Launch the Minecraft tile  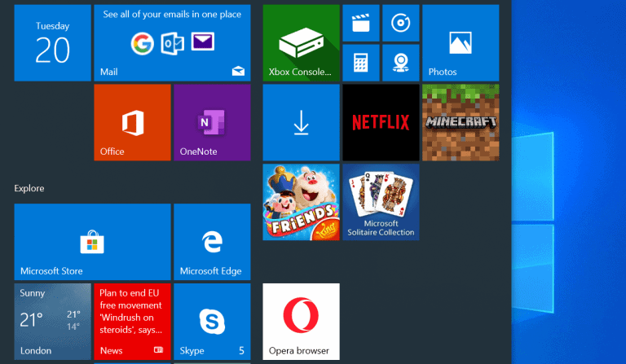461,122
